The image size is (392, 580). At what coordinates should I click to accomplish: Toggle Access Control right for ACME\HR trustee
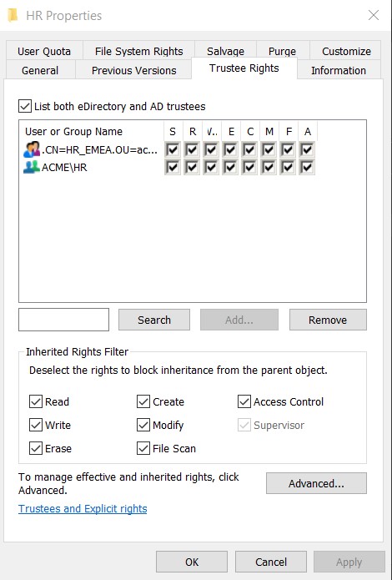click(307, 167)
